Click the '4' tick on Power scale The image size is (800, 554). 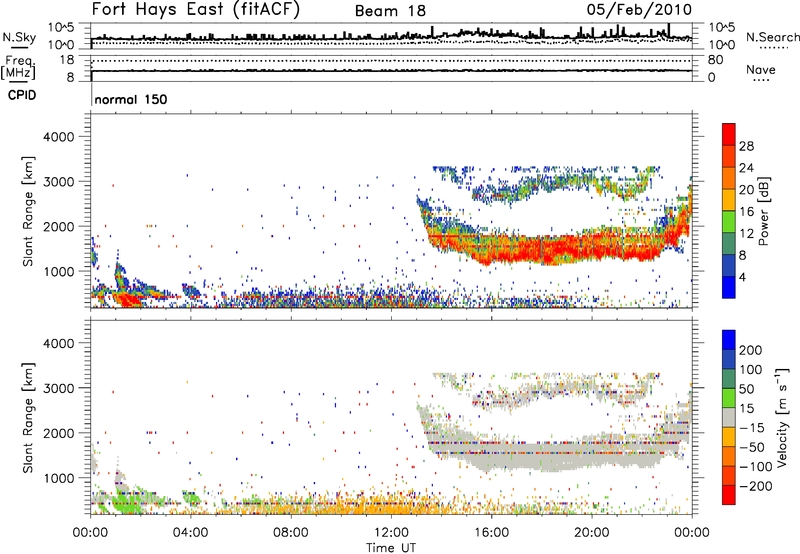742,277
